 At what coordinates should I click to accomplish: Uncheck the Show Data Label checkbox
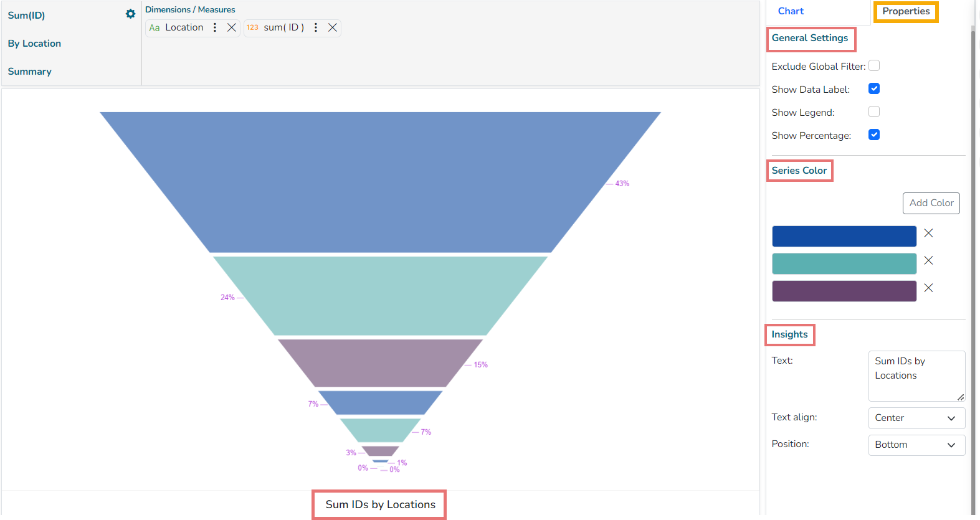874,88
